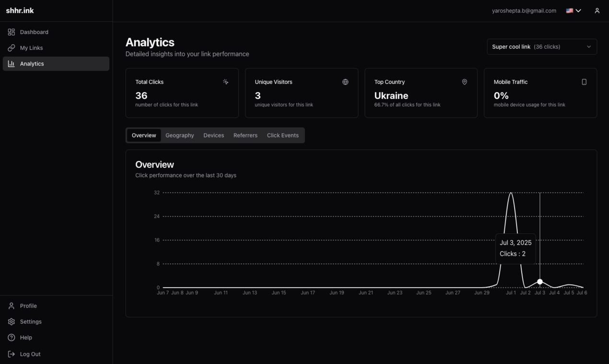Click the user account icon in header
The height and width of the screenshot is (364, 609).
pos(597,11)
